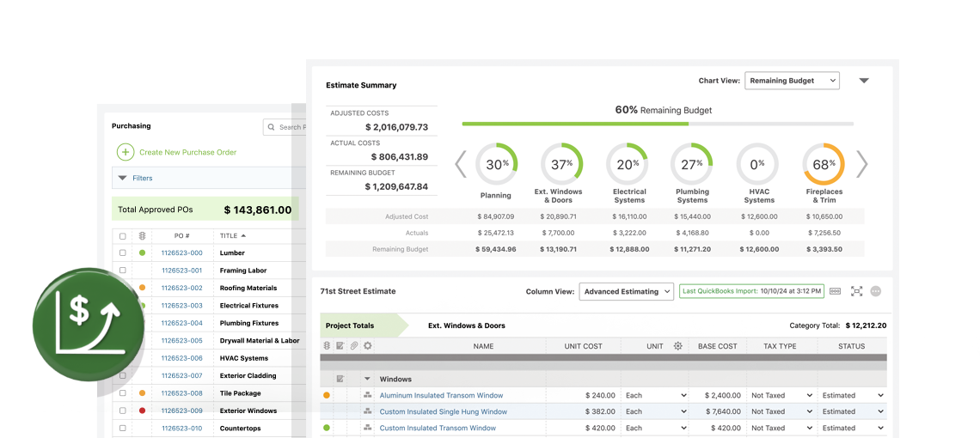Check the box for the Lumber purchase order
Image resolution: width=980 pixels, height=438 pixels.
click(122, 253)
